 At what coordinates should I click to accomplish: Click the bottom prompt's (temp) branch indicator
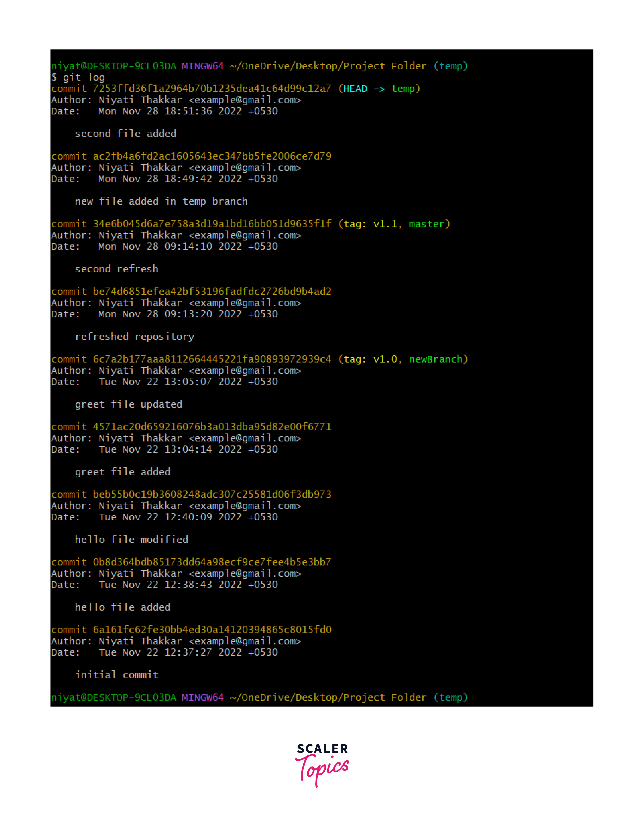451,697
